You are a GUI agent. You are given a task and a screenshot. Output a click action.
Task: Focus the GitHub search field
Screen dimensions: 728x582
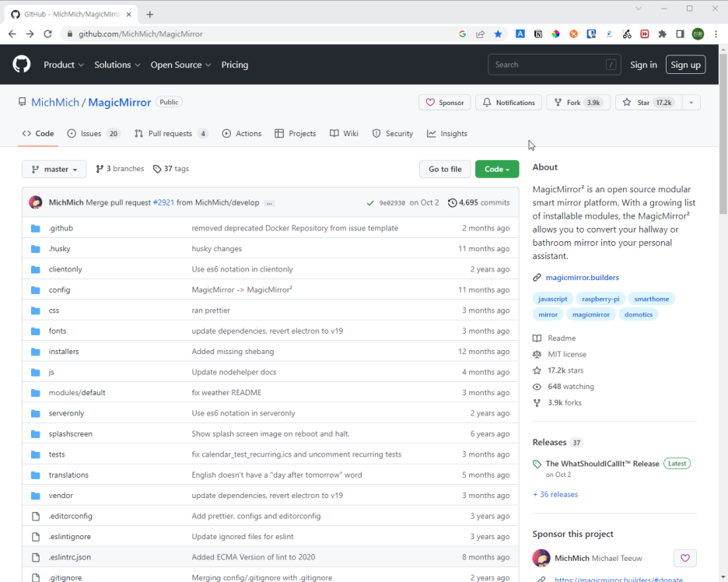tap(555, 65)
